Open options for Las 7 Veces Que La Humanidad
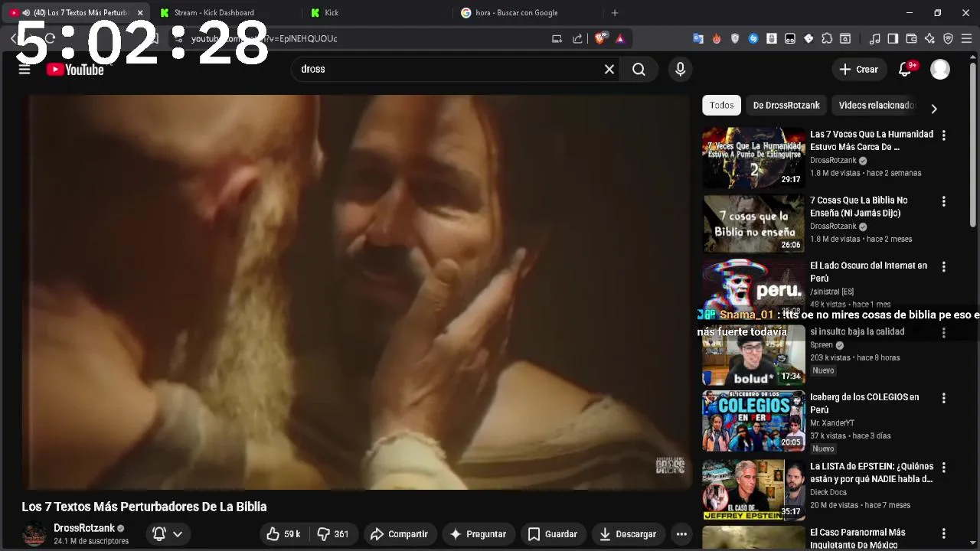The image size is (980, 551). click(x=943, y=135)
